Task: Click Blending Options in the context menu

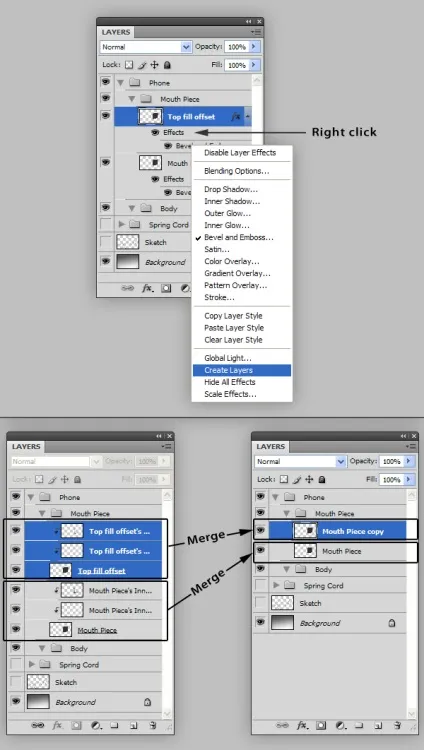Action: tap(236, 171)
